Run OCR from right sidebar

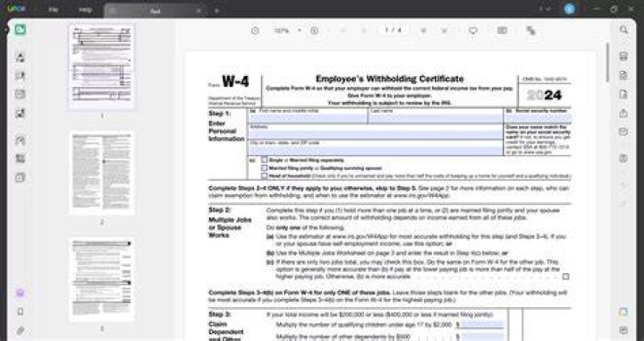click(x=623, y=56)
